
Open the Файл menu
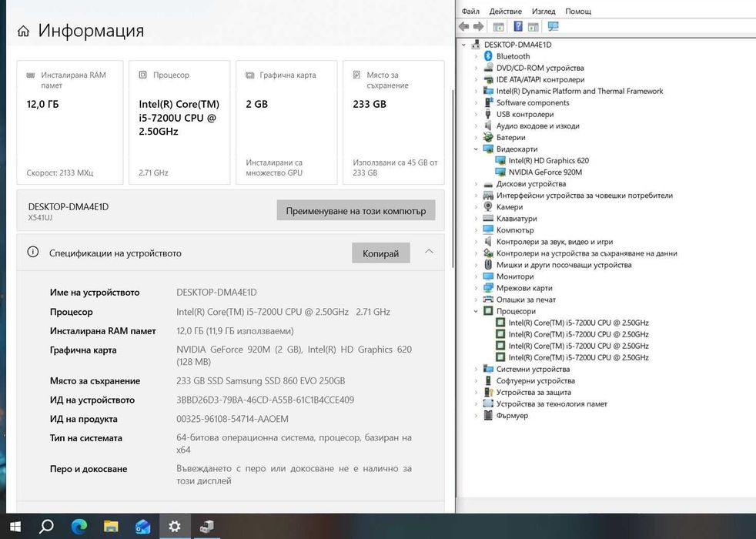[470, 11]
